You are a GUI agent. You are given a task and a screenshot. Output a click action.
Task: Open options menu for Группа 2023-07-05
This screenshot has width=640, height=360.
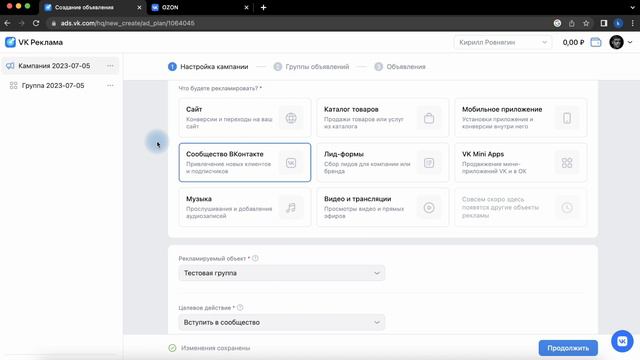(110, 85)
